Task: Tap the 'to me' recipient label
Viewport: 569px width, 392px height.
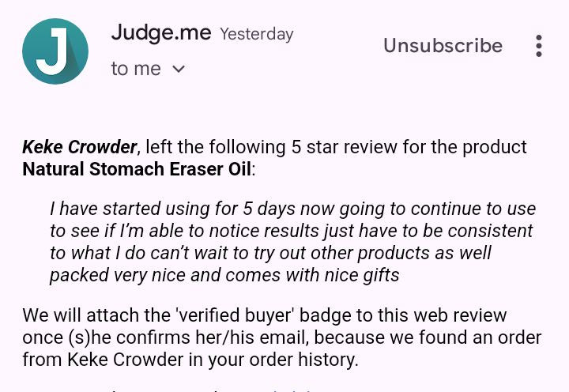Action: (136, 69)
